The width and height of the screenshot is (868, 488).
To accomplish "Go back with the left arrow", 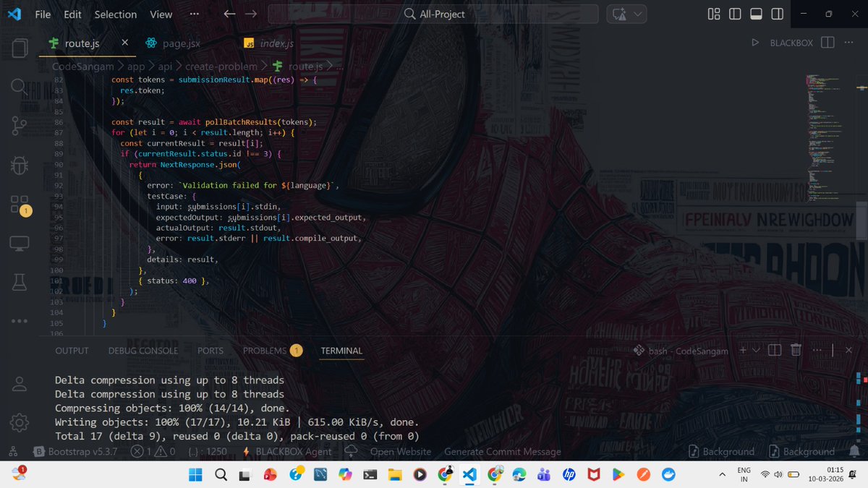I will tap(229, 14).
